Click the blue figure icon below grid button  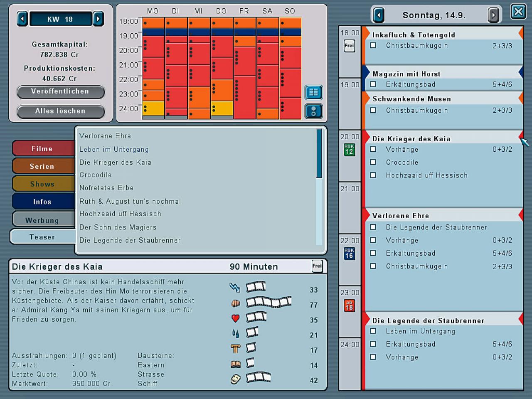[x=314, y=111]
